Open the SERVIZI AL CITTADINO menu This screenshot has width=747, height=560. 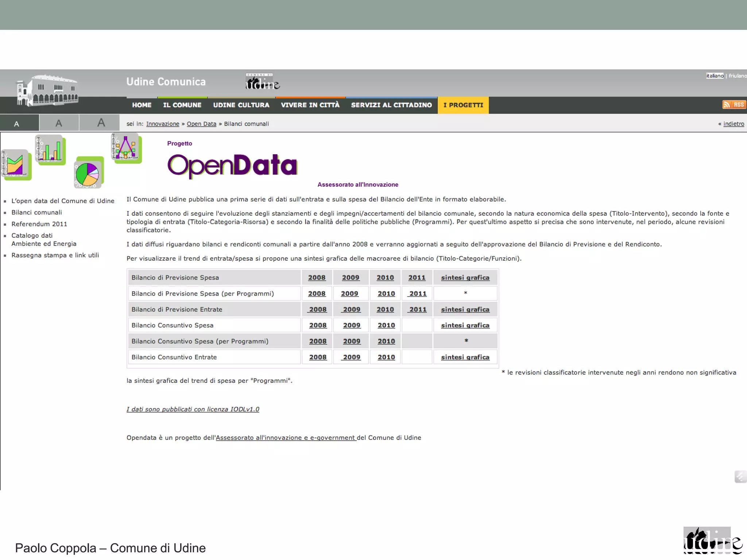pyautogui.click(x=391, y=105)
